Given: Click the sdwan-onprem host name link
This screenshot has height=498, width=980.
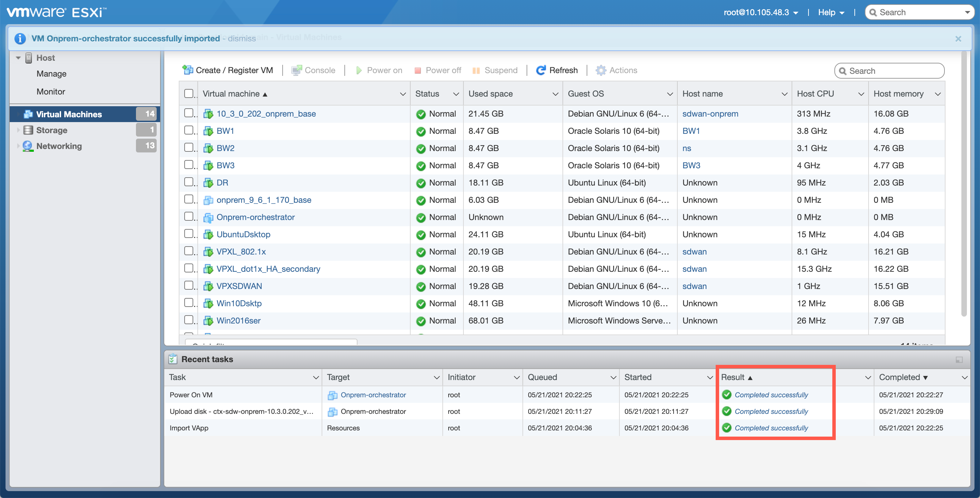Looking at the screenshot, I should (710, 114).
